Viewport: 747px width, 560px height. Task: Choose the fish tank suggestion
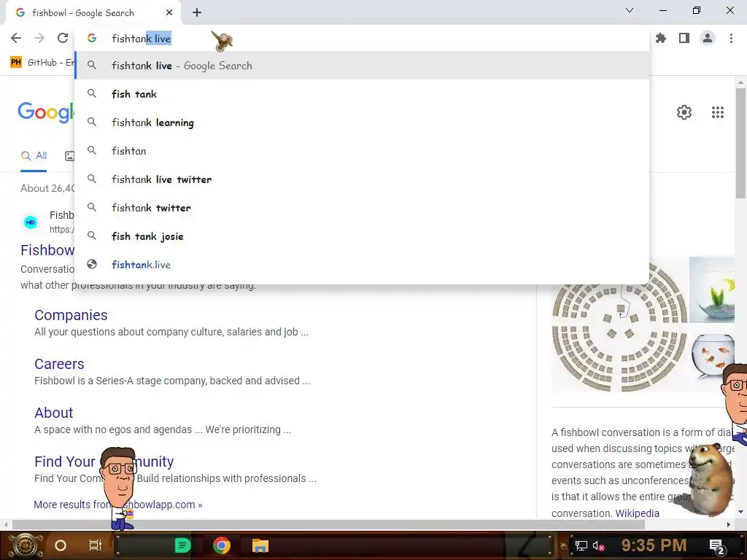(x=362, y=94)
